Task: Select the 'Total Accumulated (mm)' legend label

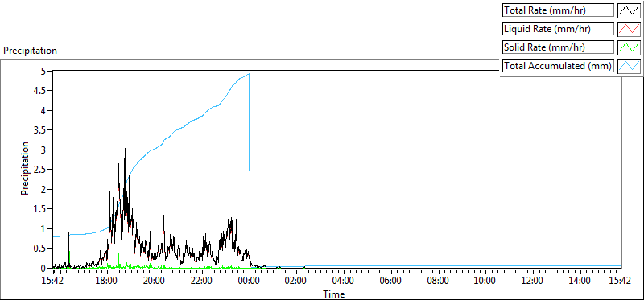Action: pyautogui.click(x=558, y=66)
